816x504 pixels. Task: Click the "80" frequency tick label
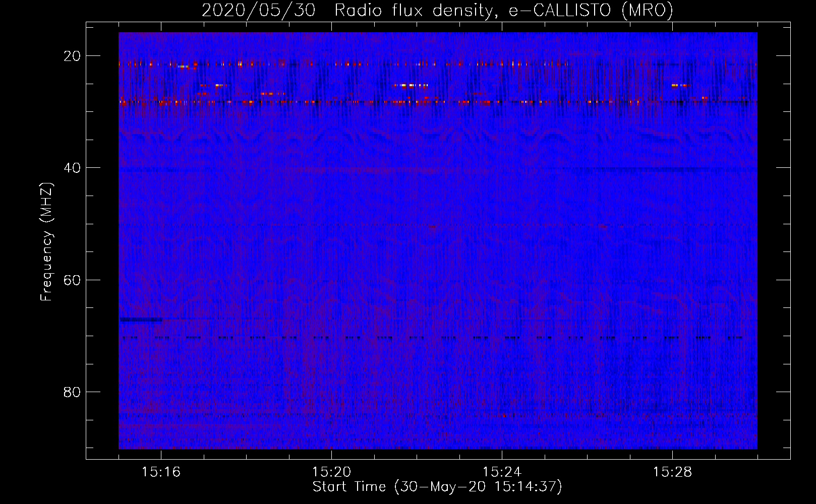point(72,392)
